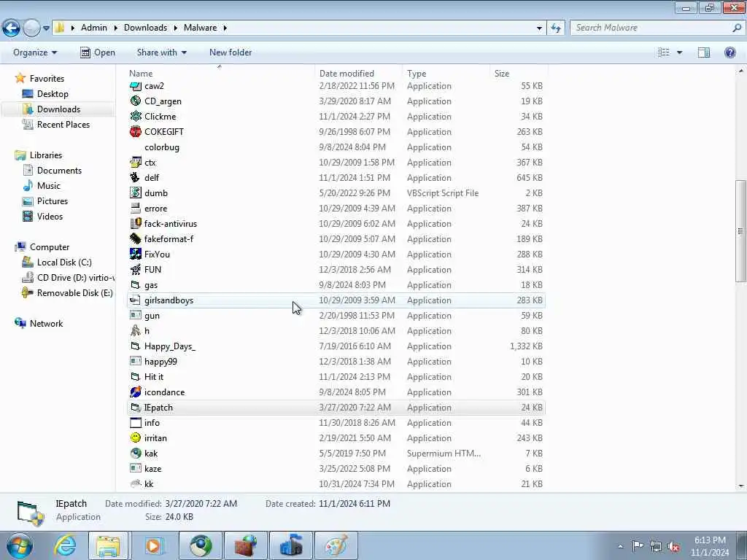
Task: Select the ctx file icon
Action: click(x=136, y=163)
